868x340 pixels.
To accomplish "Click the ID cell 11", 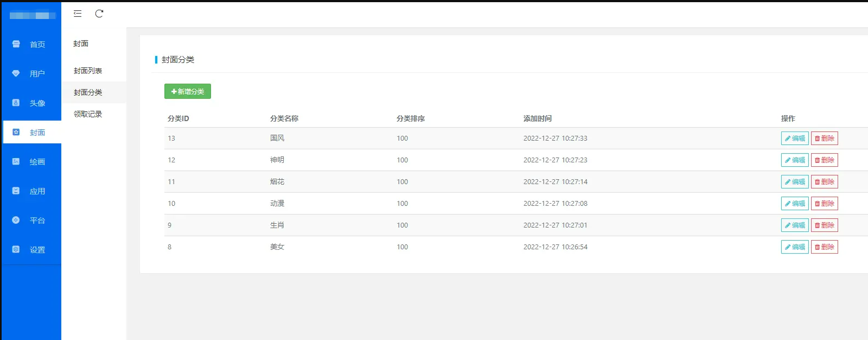I will pyautogui.click(x=171, y=181).
